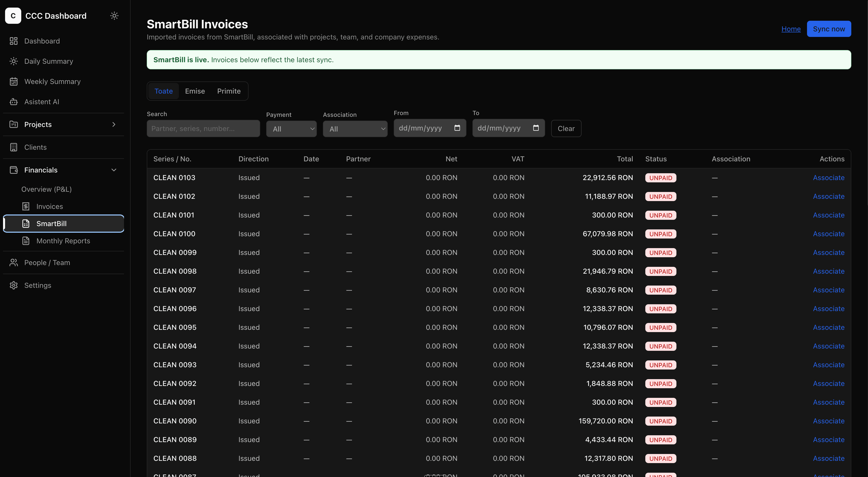Collapse the Financials section chevron
The width and height of the screenshot is (868, 477).
coord(114,170)
